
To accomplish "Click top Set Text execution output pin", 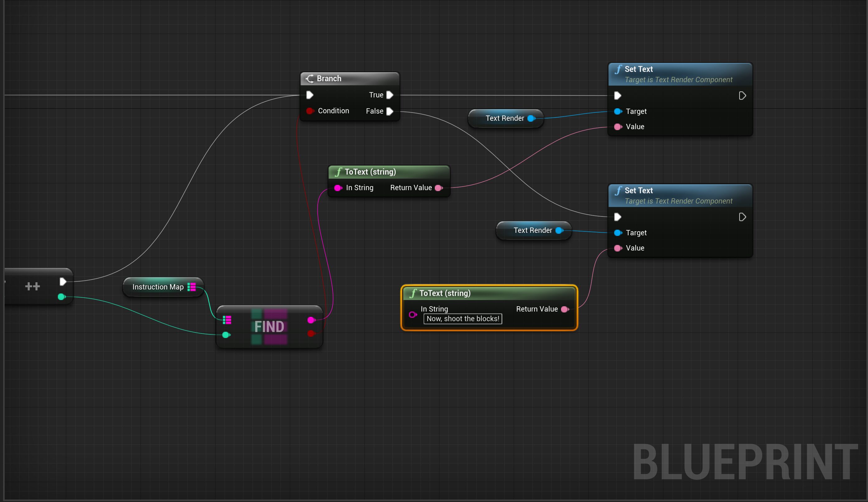I will click(x=742, y=96).
